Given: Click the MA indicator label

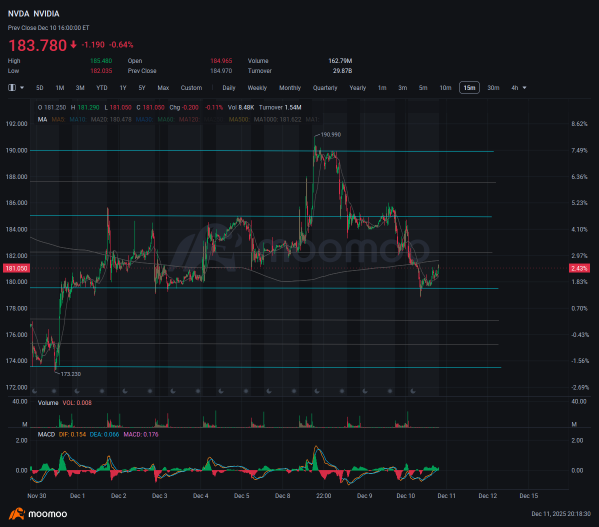Looking at the screenshot, I should [42, 120].
